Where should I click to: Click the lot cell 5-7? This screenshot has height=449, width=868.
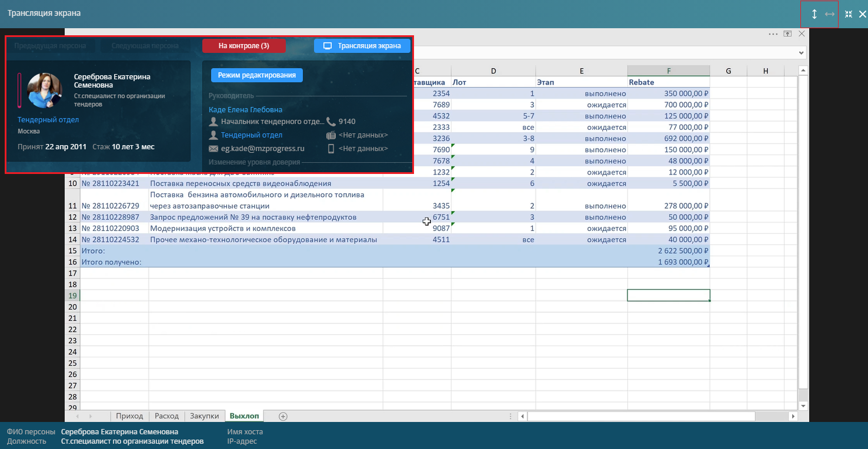tap(493, 116)
